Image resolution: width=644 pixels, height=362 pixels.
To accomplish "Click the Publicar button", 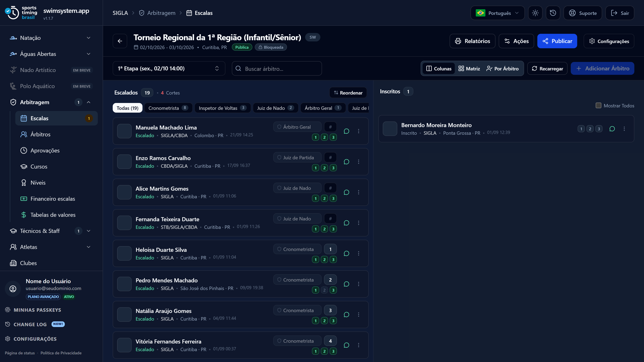I will [x=557, y=41].
